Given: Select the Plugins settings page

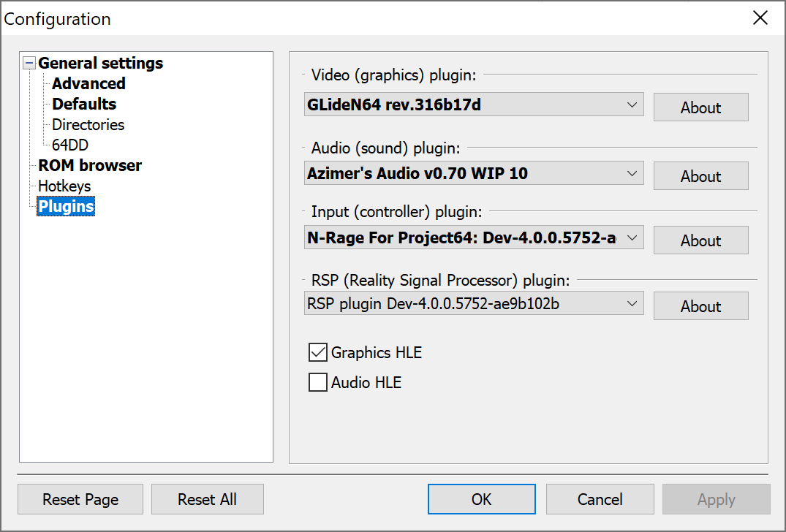Looking at the screenshot, I should (65, 206).
